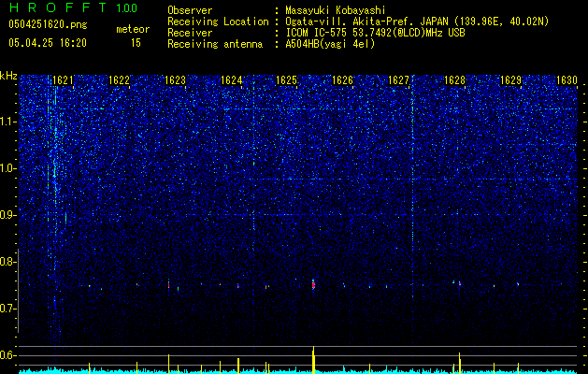The width and height of the screenshot is (588, 374).
Task: Click the Receiving Location label
Action: pos(218,22)
